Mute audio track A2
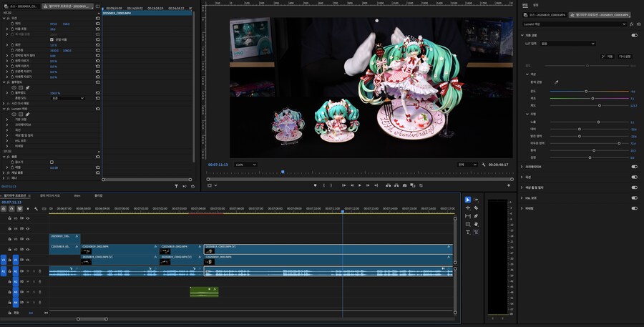The height and width of the screenshot is (327, 644). 28,282
